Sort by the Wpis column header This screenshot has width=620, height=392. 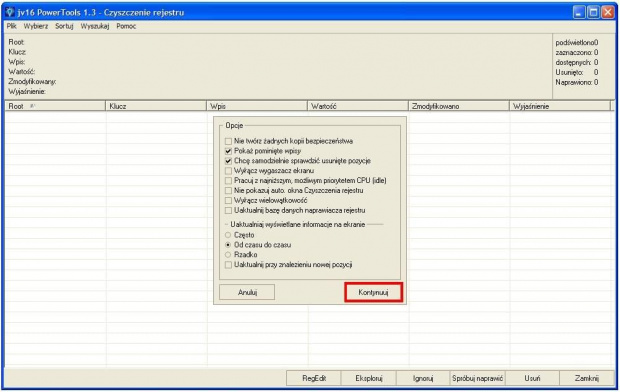pos(257,106)
